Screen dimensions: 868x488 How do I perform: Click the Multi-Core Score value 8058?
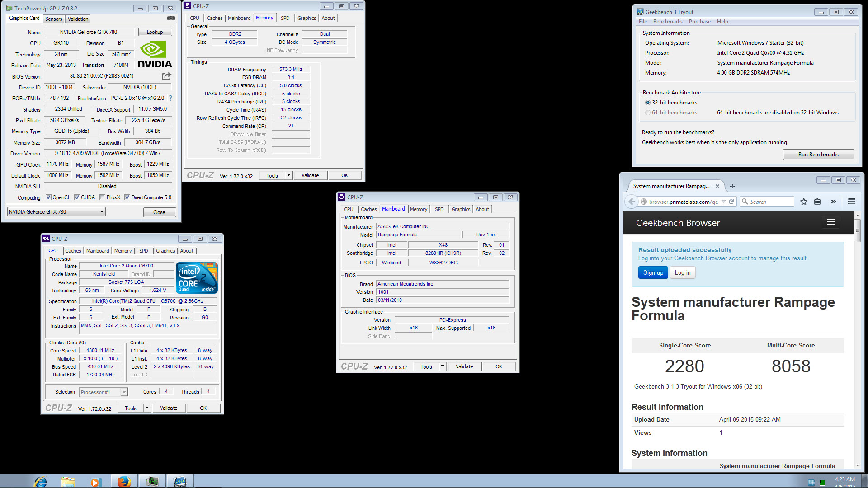[791, 366]
